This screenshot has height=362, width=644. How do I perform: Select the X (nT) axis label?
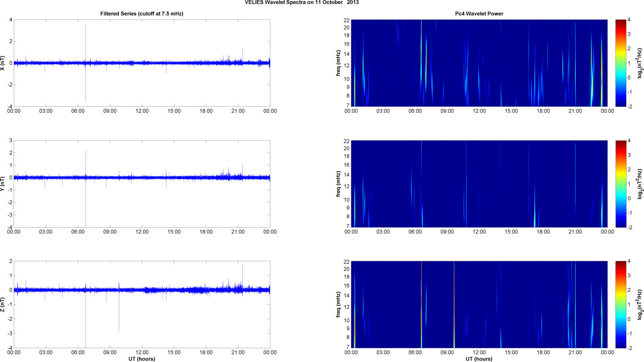click(x=3, y=63)
